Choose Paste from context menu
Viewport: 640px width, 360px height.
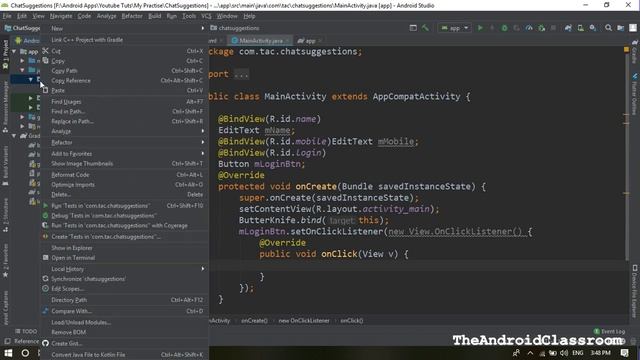[x=124, y=90]
